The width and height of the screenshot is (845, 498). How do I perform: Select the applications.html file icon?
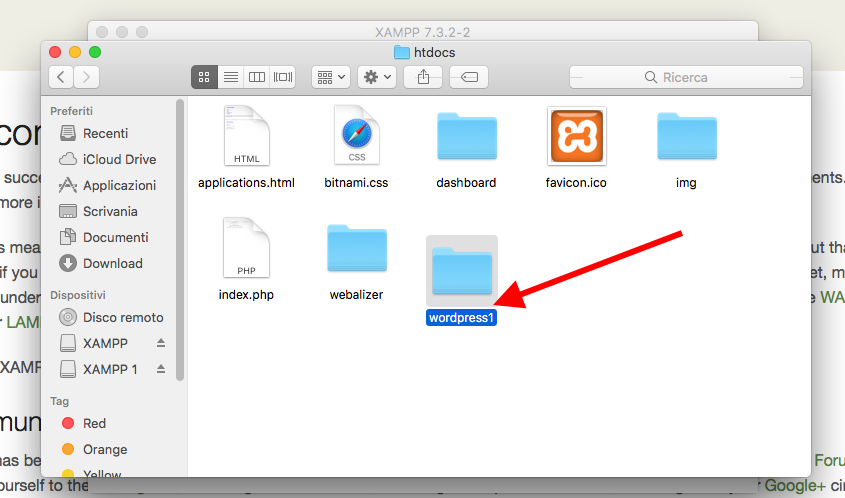click(x=246, y=136)
